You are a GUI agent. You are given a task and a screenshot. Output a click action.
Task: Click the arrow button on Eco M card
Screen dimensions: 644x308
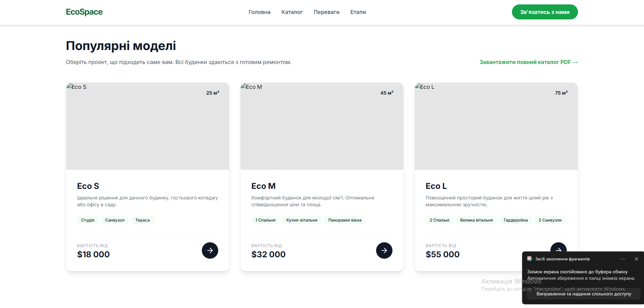point(384,250)
